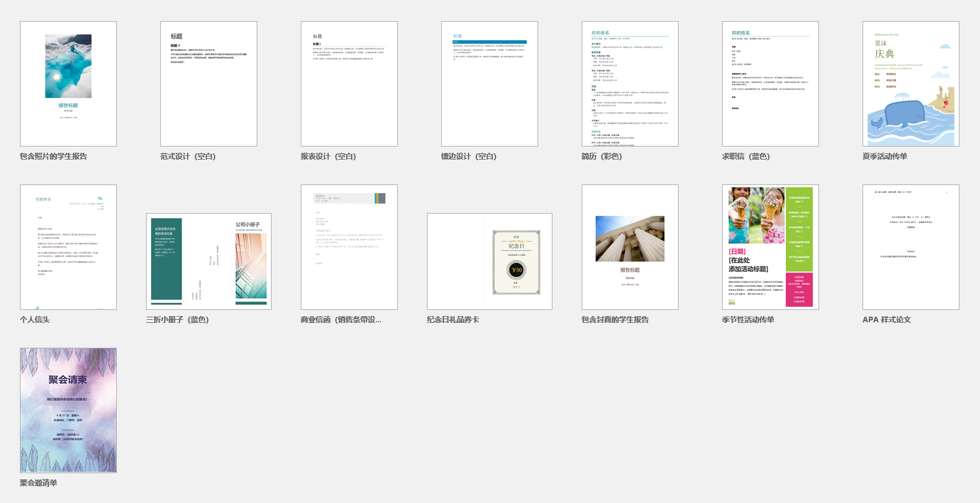Click the label text "聚会邀请单"
Image resolution: width=980 pixels, height=503 pixels.
39,483
